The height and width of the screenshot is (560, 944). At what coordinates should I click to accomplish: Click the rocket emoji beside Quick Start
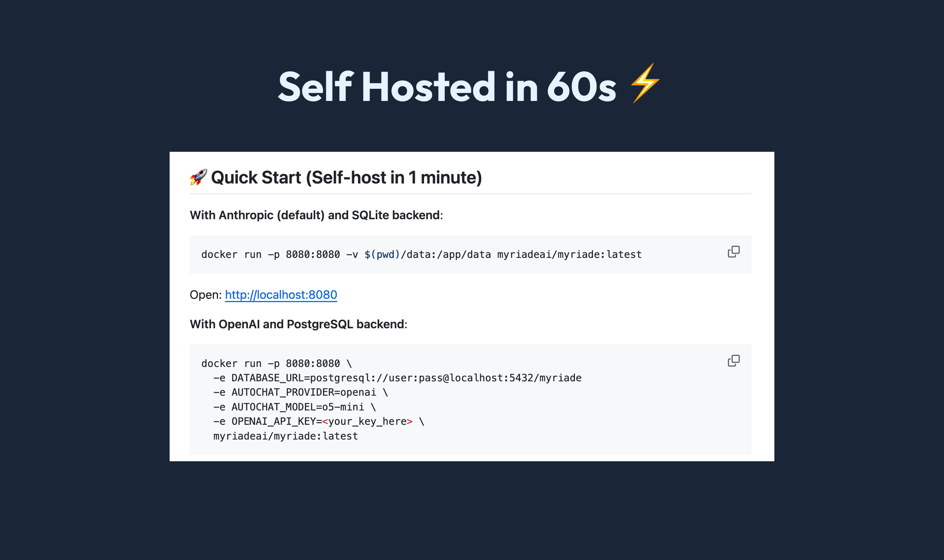coord(198,177)
